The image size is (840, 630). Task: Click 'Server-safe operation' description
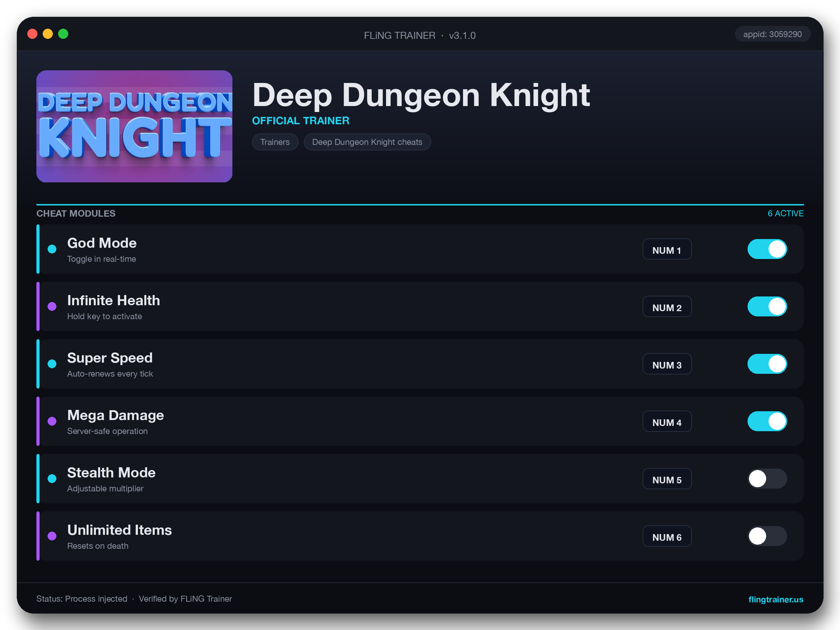tap(107, 431)
